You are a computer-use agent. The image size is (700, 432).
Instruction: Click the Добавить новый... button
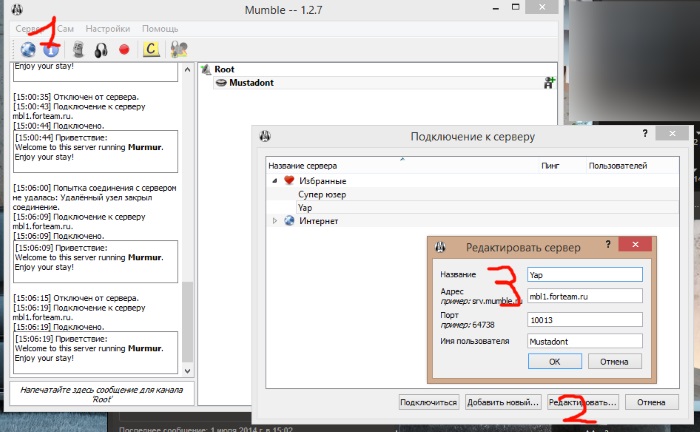pos(503,402)
